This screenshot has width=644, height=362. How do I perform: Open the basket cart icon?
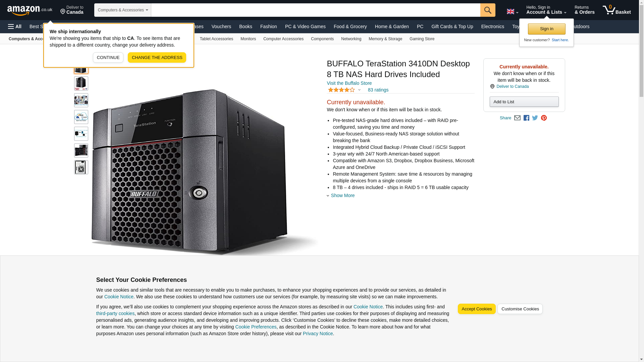tap(616, 10)
